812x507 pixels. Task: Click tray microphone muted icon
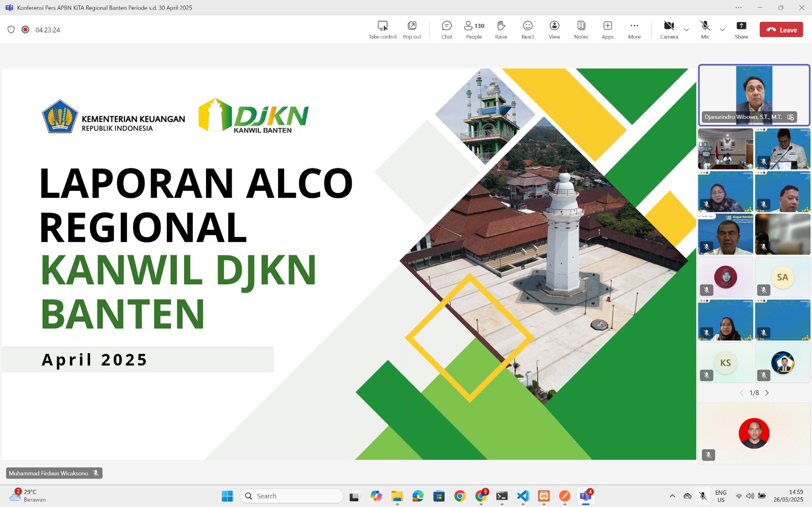[x=703, y=496]
